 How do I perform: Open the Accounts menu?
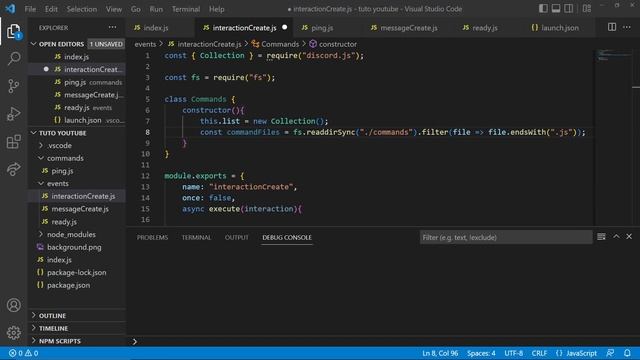click(13, 305)
